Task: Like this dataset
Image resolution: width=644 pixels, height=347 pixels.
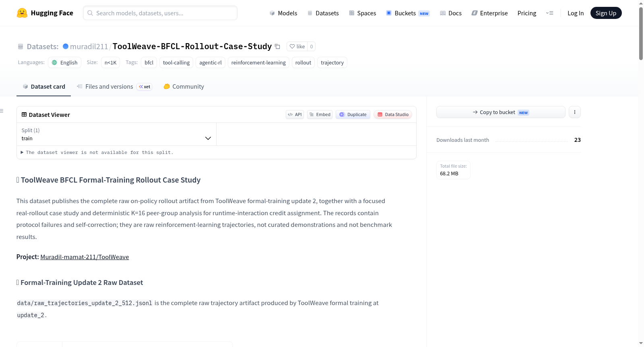Action: click(x=297, y=46)
